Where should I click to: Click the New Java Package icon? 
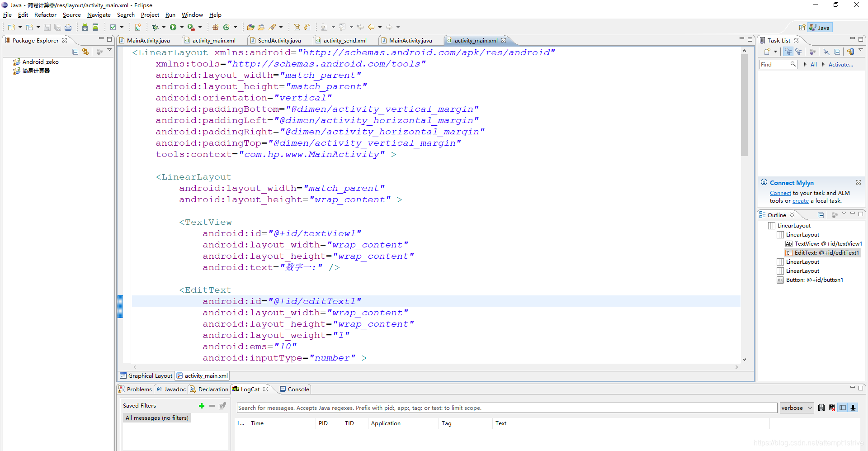point(216,27)
